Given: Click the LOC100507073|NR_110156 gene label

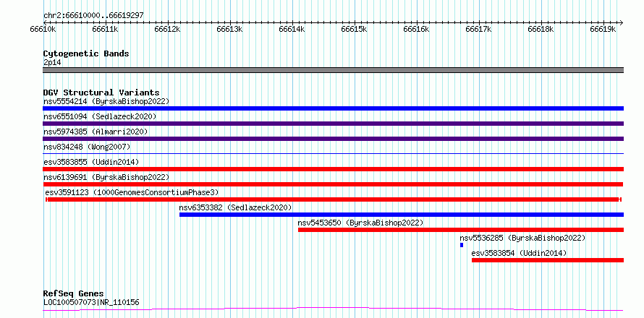Looking at the screenshot, I should pos(91,302).
